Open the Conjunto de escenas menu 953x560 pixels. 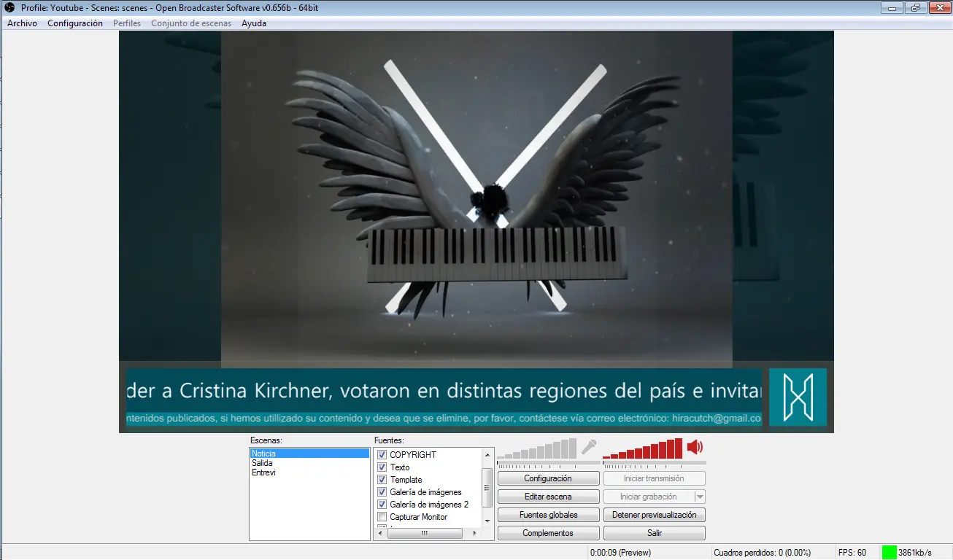[x=191, y=23]
